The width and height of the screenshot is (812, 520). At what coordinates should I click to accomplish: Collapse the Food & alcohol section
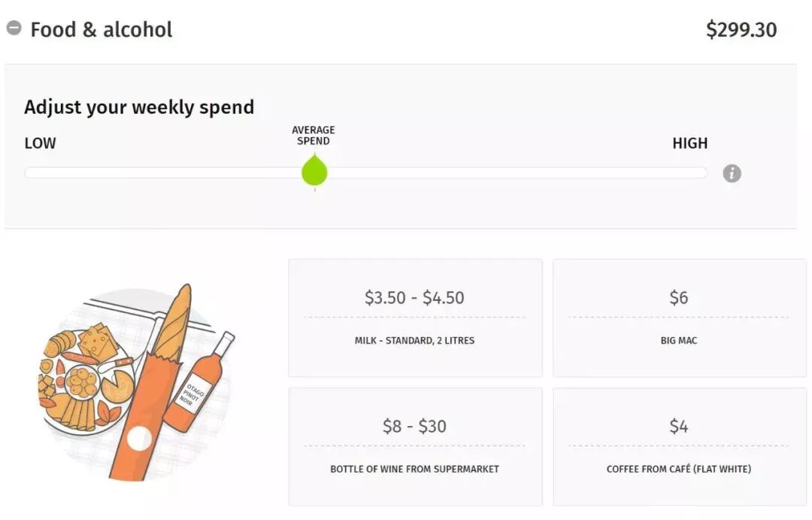[14, 29]
